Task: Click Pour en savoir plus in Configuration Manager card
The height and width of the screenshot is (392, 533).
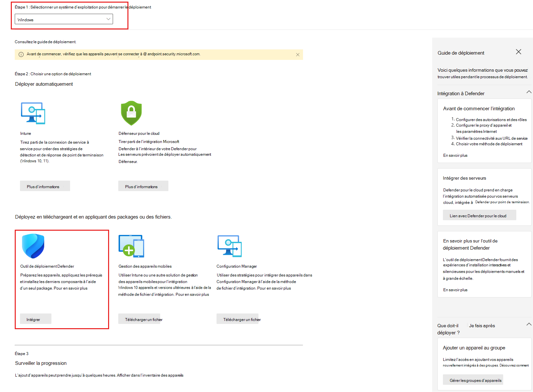Action: tap(274, 288)
